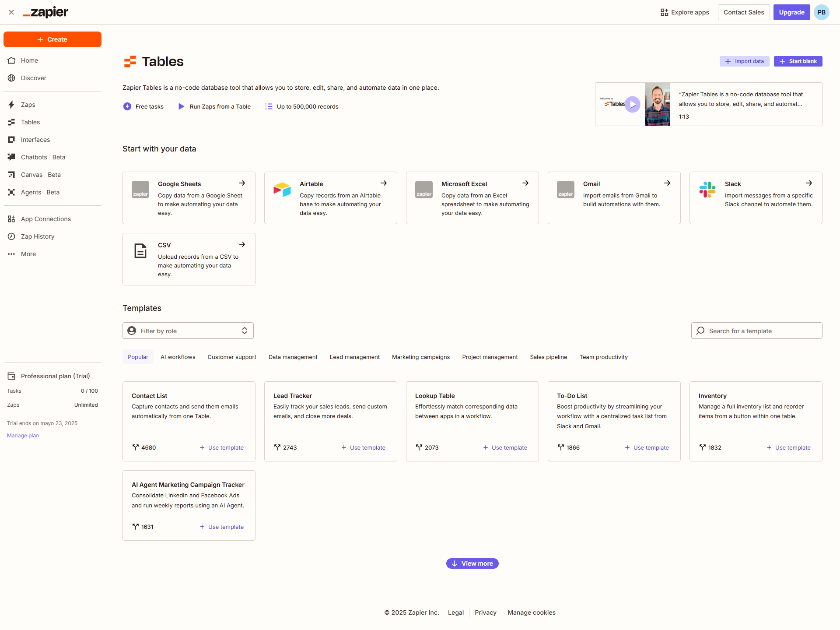Open Agents Beta in sidebar

tap(52, 192)
